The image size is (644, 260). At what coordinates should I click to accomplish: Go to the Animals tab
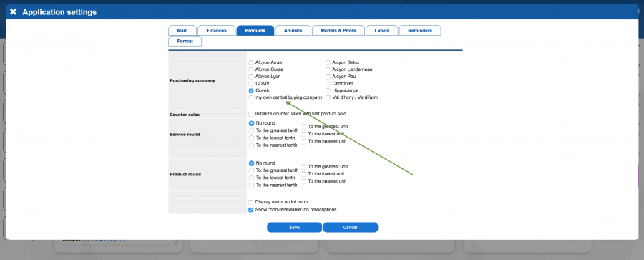(293, 31)
